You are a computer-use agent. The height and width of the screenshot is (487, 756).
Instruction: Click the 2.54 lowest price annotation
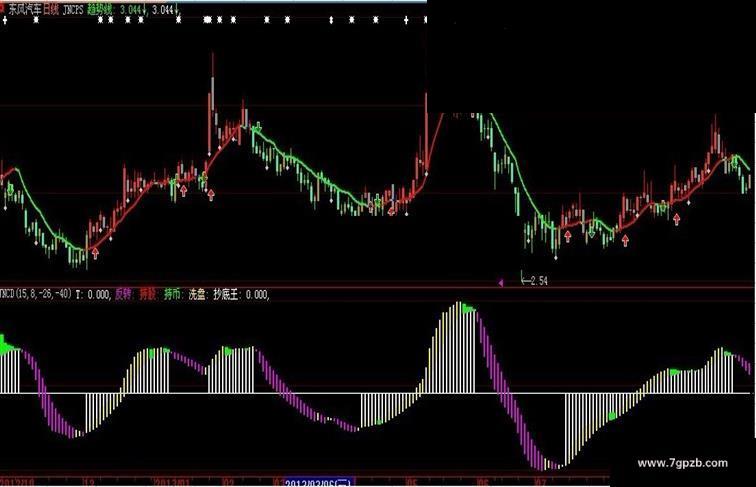(x=539, y=281)
